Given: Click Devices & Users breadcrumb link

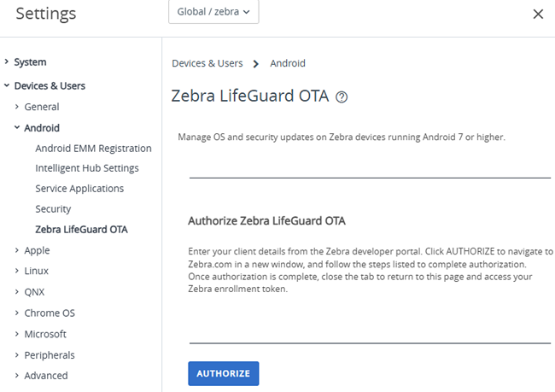Looking at the screenshot, I should coord(207,63).
